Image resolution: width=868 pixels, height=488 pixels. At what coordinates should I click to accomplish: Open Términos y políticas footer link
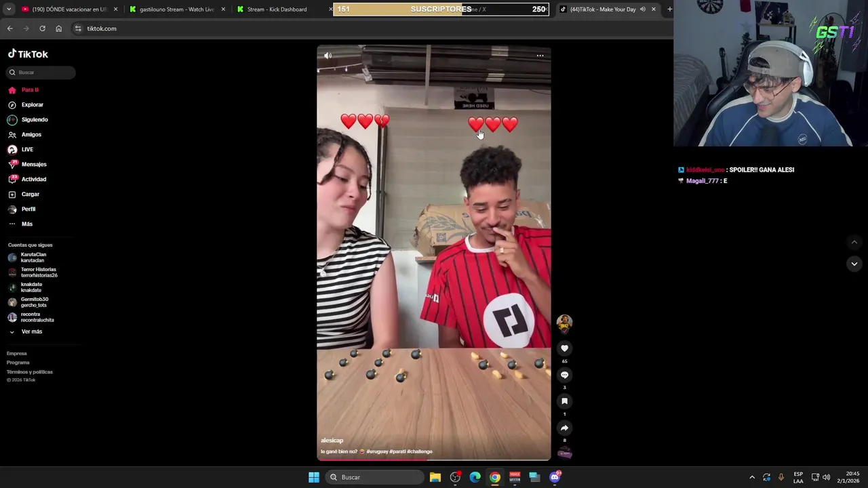pos(30,372)
